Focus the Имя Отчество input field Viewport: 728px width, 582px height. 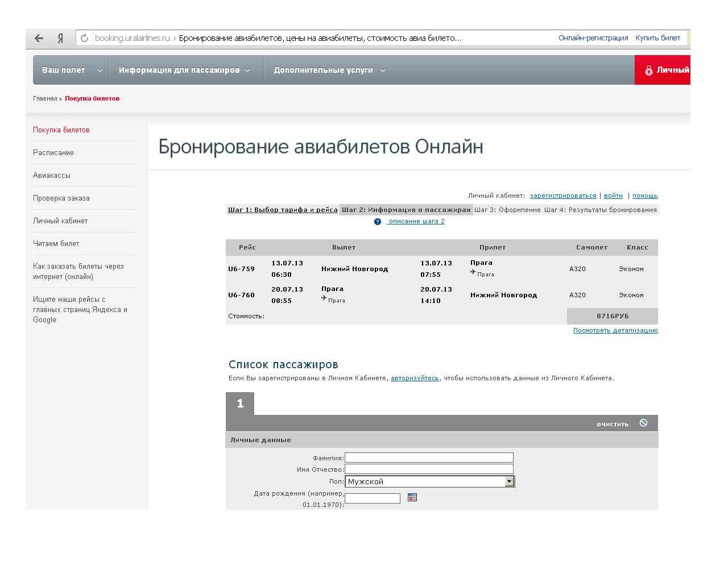[429, 469]
